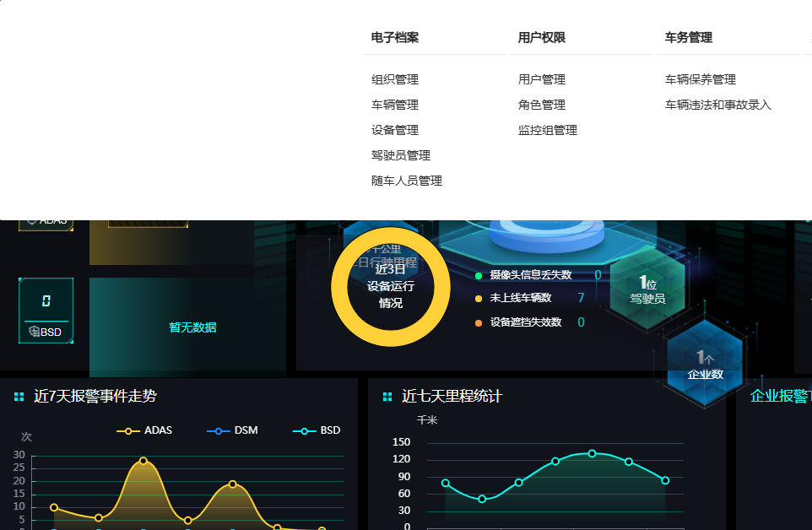Click the ADAS peak data point at 28

pos(143,461)
